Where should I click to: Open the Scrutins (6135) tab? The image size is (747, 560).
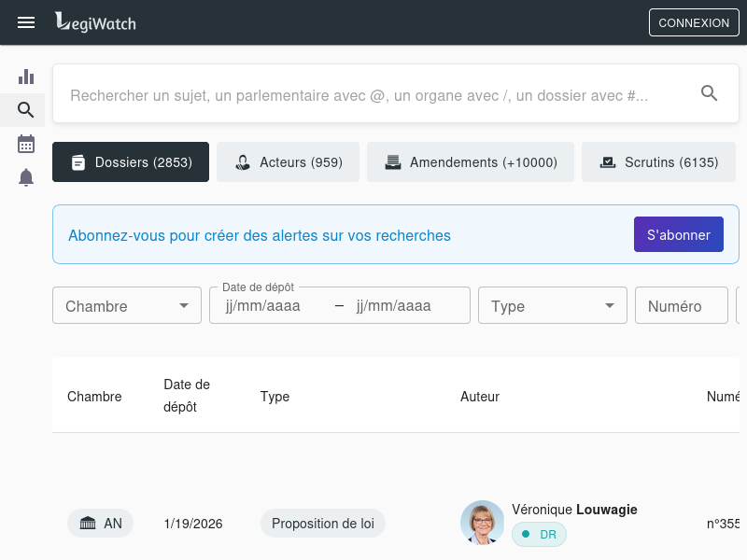point(658,162)
